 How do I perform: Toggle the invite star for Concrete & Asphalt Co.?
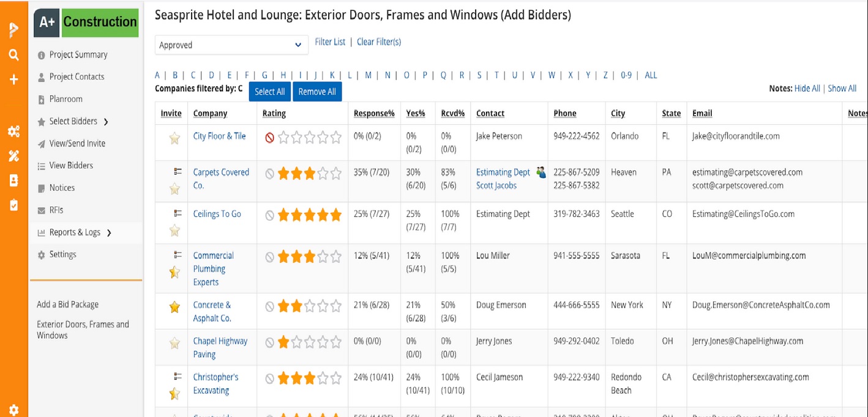(174, 308)
